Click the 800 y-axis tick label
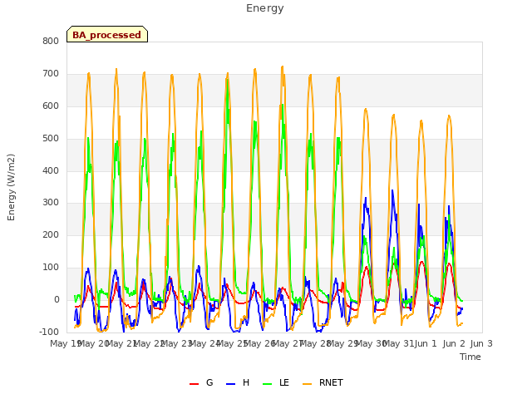This screenshot has height=399, width=532. pos(51,41)
